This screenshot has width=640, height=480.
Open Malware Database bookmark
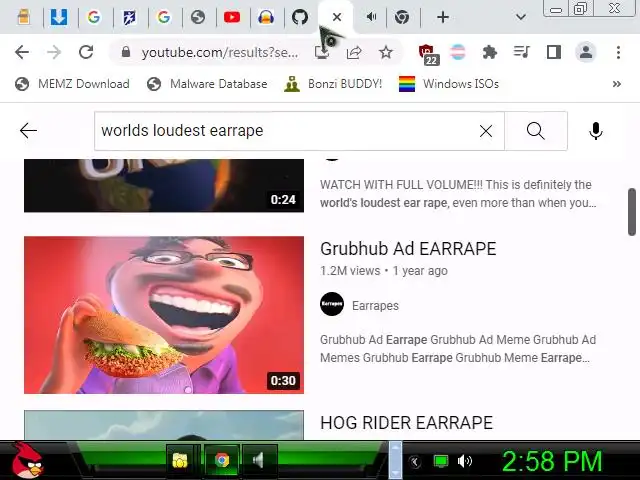coord(207,84)
